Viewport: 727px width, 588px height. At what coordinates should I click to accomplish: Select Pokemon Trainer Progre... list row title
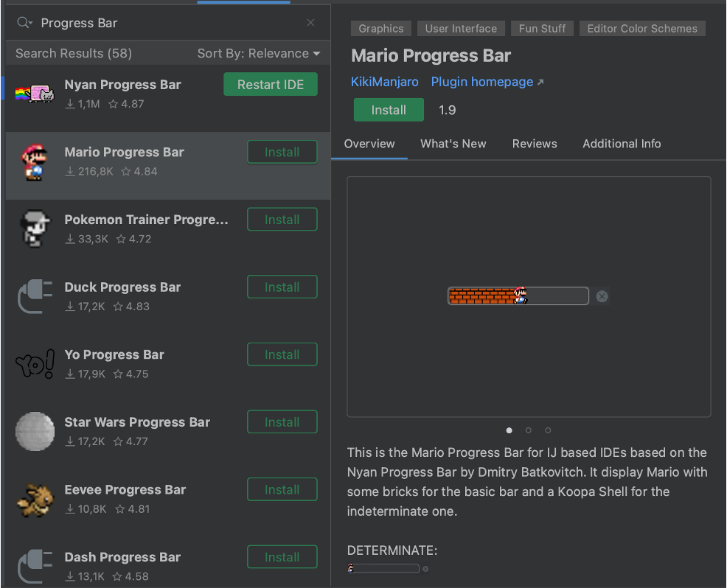146,220
